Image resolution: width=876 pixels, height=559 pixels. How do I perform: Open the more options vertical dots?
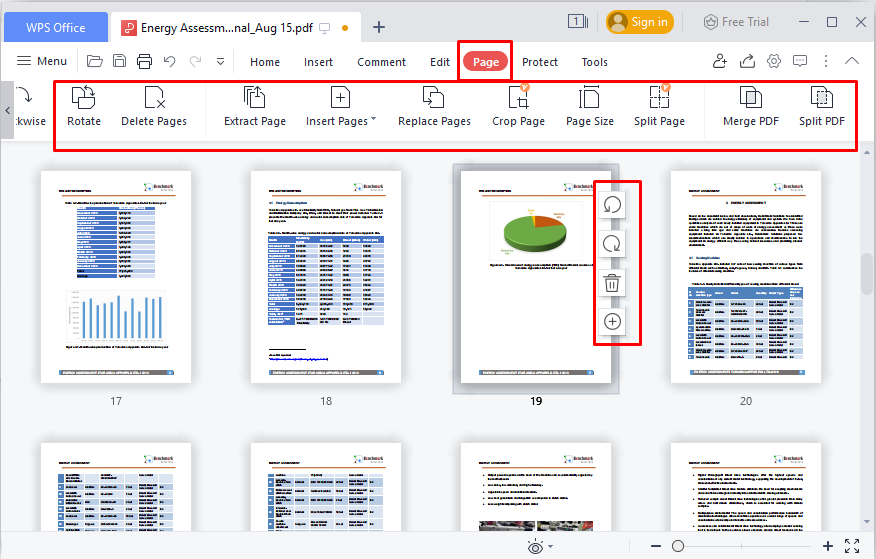[x=826, y=61]
